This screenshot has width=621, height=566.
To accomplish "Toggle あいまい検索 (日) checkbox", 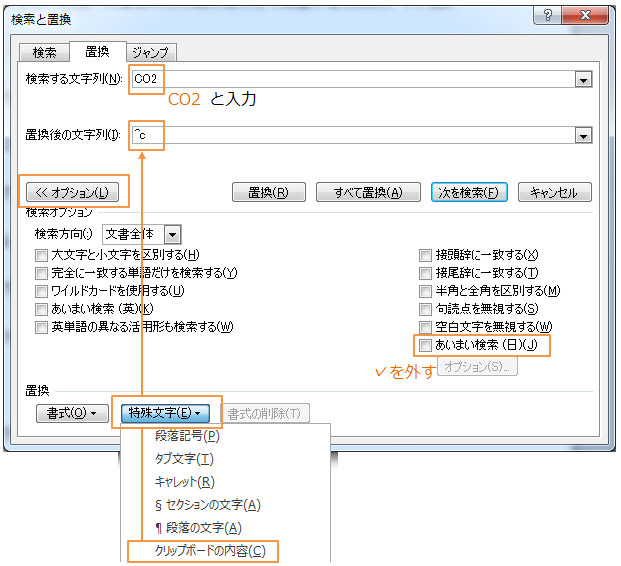I will (x=425, y=345).
